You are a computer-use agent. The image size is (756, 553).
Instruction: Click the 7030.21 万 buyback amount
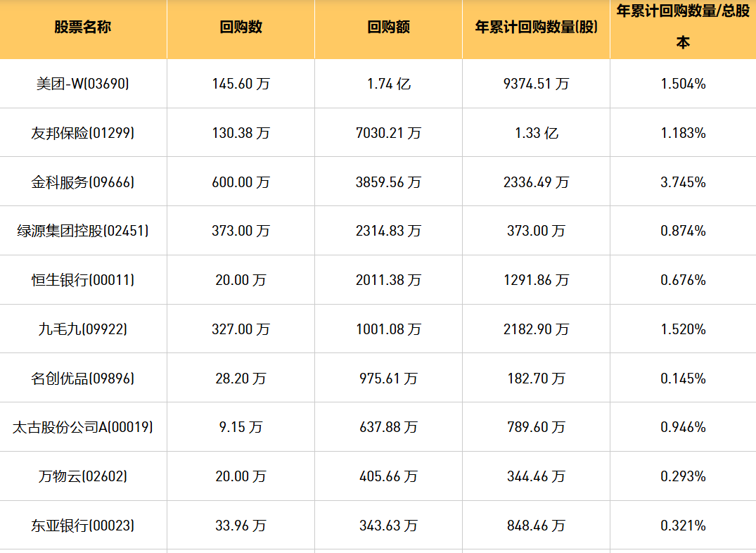click(x=389, y=133)
